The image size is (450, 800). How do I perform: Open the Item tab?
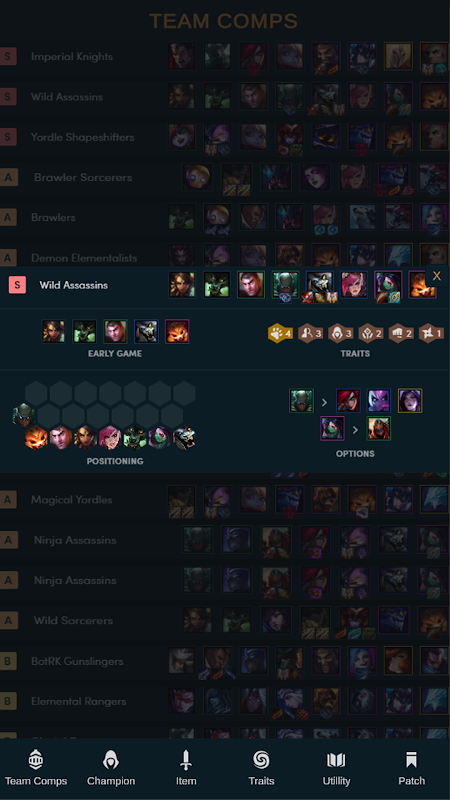tap(186, 768)
